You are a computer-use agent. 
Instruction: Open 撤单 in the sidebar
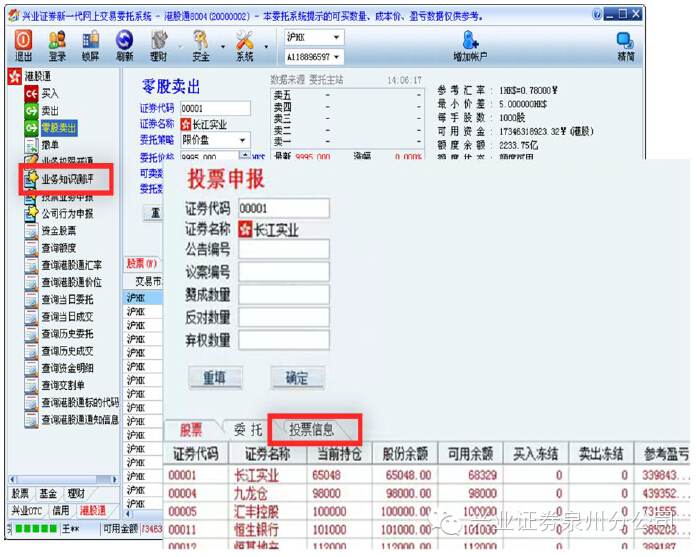pos(50,145)
